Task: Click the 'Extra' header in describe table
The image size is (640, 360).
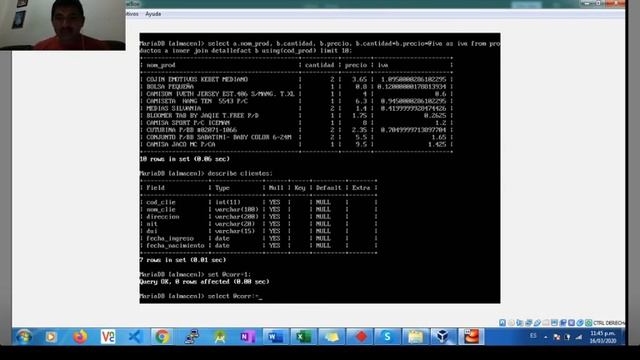Action: [361, 188]
